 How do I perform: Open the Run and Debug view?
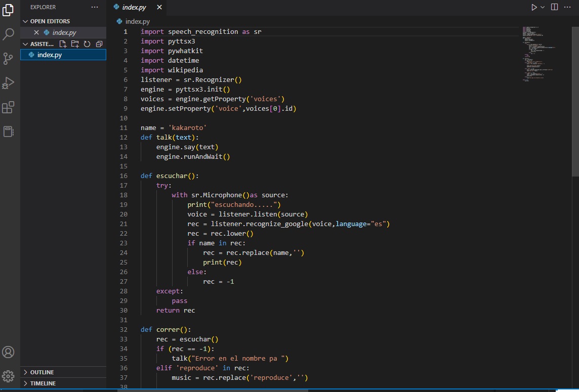8,83
